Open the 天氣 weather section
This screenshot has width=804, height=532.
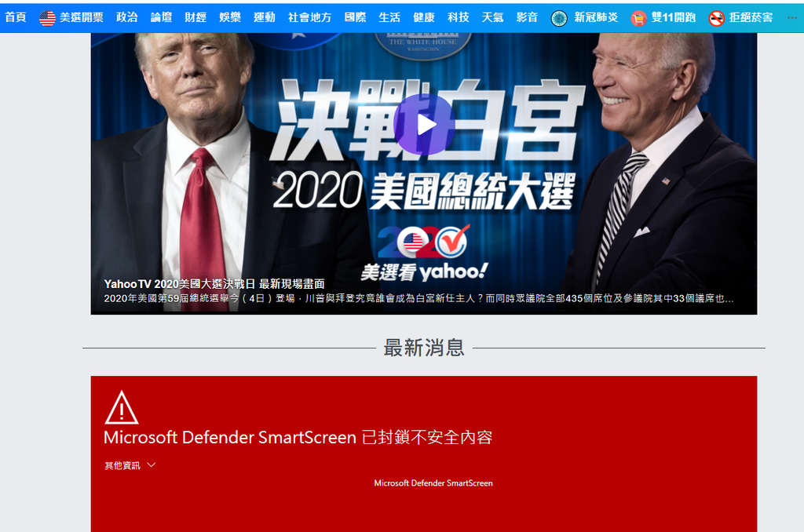pyautogui.click(x=493, y=17)
